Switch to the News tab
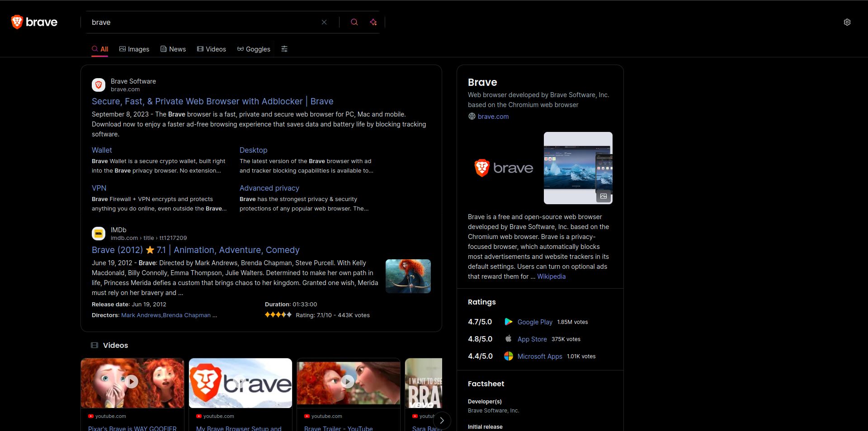Image resolution: width=868 pixels, height=431 pixels. (x=173, y=49)
